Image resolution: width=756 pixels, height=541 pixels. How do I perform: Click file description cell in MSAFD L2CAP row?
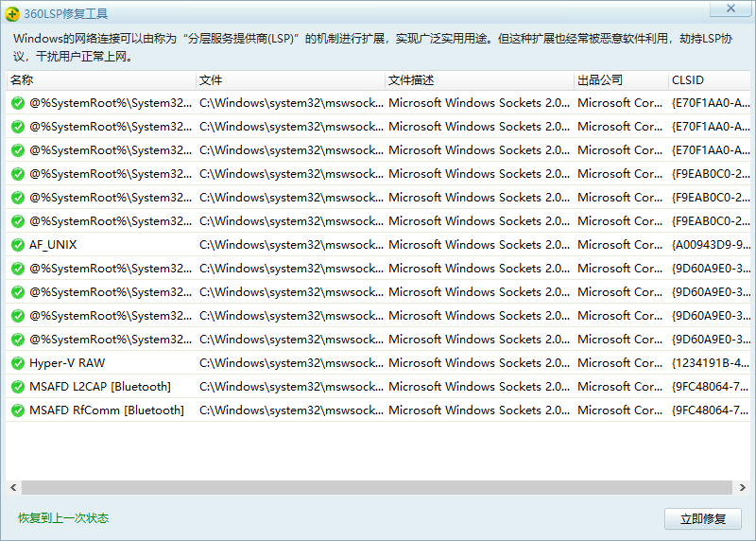point(479,387)
